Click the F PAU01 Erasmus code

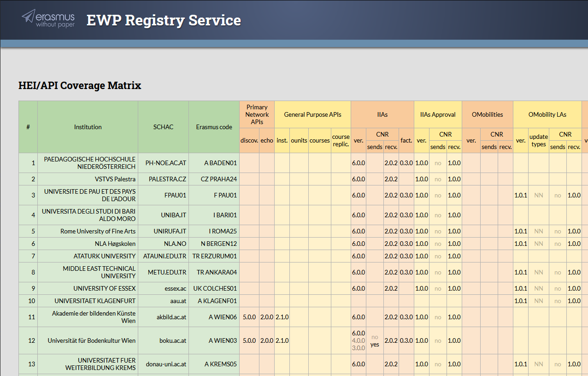pos(214,195)
